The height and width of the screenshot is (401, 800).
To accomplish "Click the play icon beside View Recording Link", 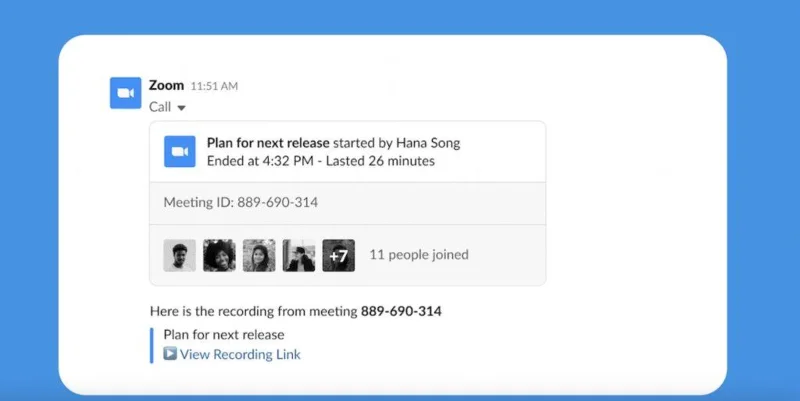I will 170,354.
